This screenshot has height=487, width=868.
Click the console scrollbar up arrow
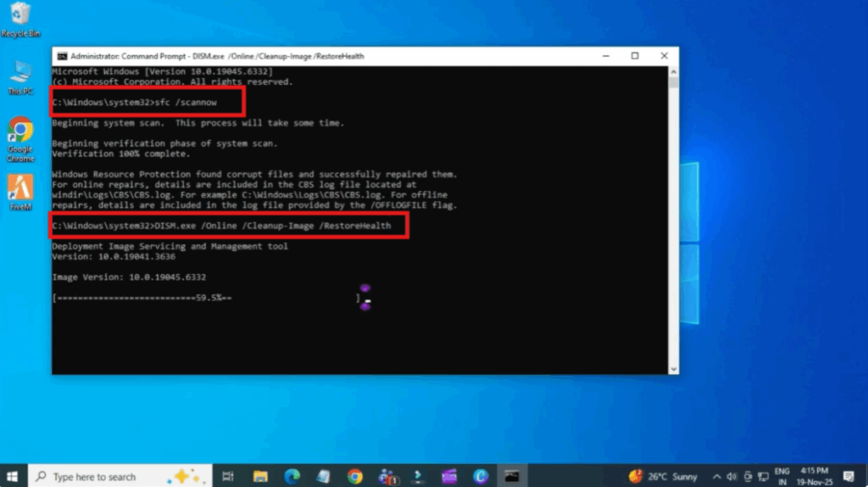[673, 71]
